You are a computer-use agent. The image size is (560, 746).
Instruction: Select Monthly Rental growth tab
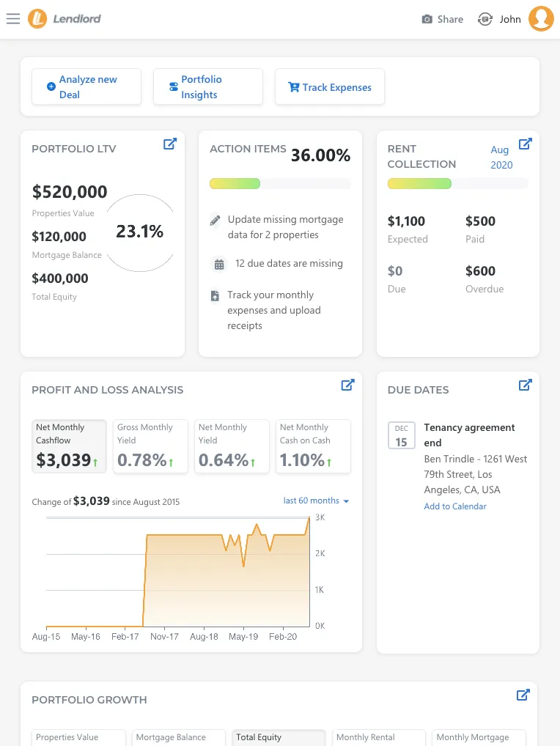pyautogui.click(x=379, y=737)
